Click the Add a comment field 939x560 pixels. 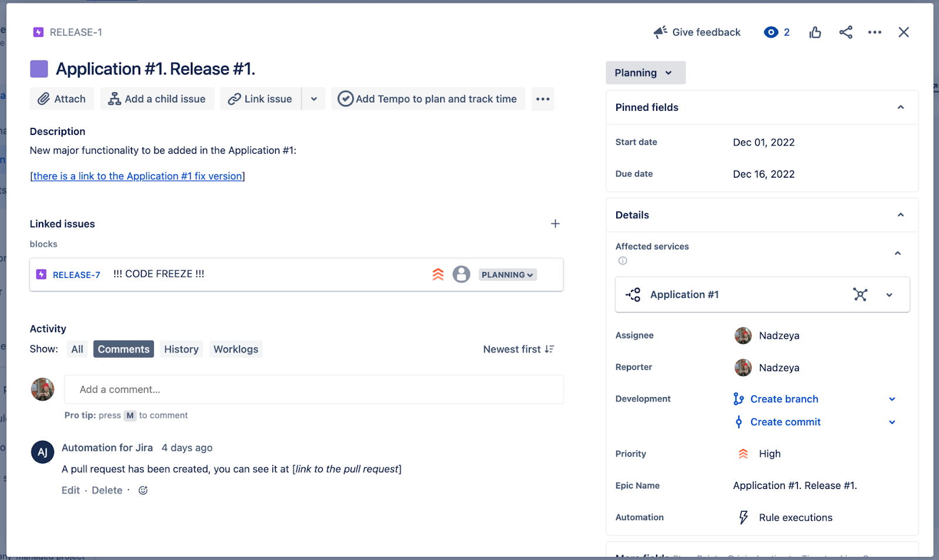pyautogui.click(x=314, y=389)
